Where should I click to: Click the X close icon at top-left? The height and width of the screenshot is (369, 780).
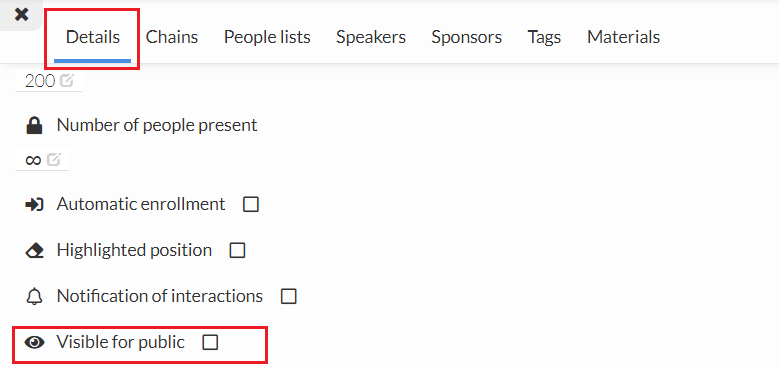coord(21,14)
